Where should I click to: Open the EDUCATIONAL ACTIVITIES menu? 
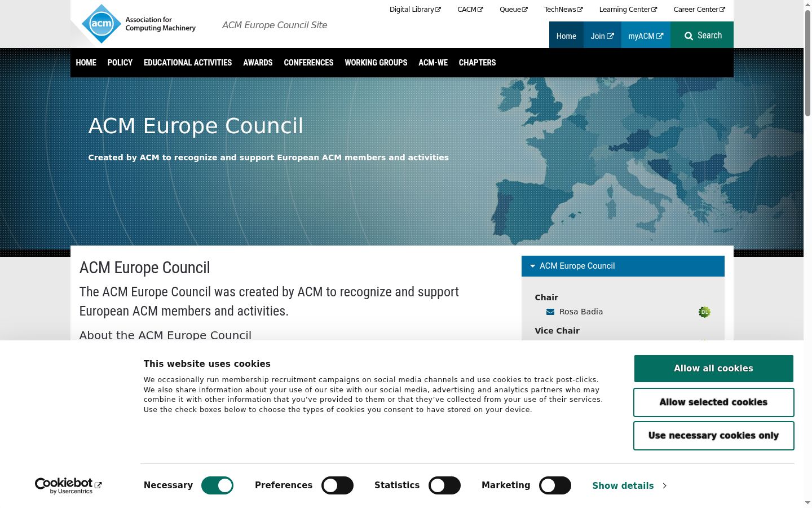coord(188,63)
